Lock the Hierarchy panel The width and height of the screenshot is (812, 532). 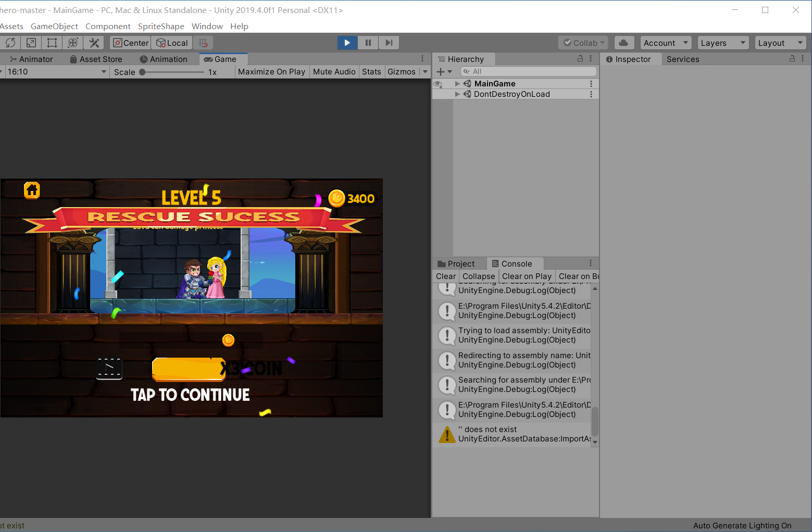click(x=580, y=59)
